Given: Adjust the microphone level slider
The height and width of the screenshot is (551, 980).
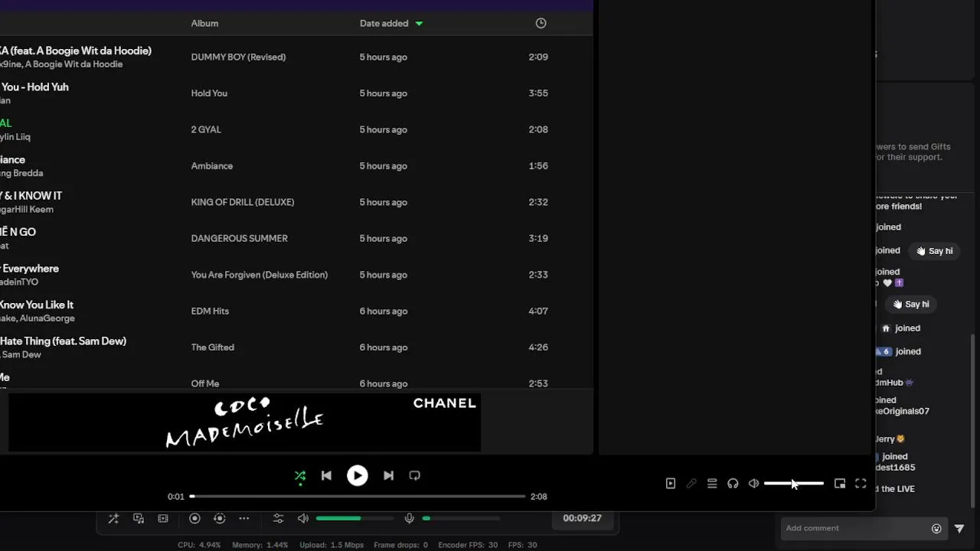Looking at the screenshot, I should point(461,518).
